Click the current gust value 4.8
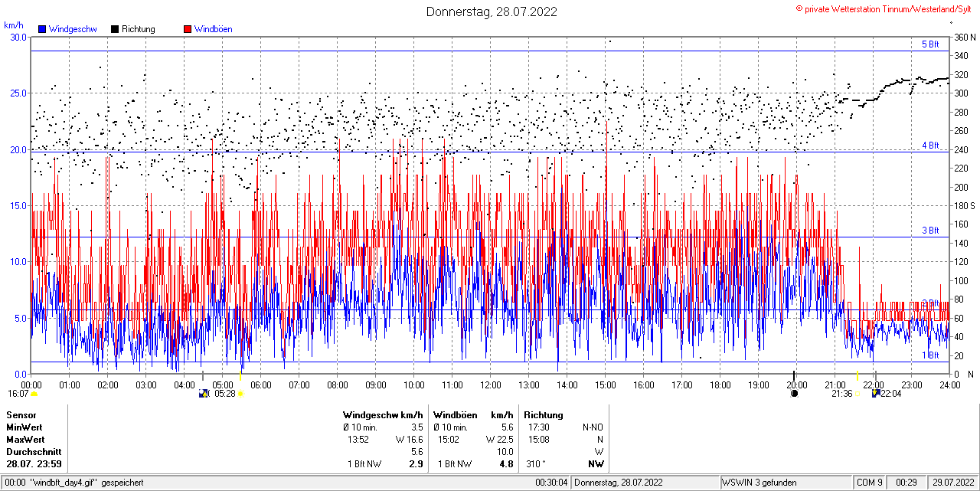The height and width of the screenshot is (491, 980). click(x=506, y=463)
